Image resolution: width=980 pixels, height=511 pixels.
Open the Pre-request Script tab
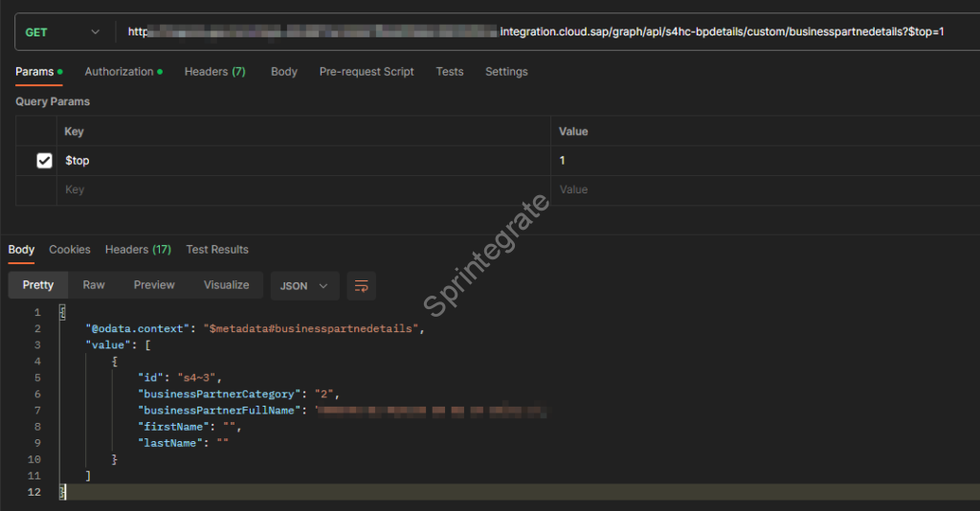[367, 72]
